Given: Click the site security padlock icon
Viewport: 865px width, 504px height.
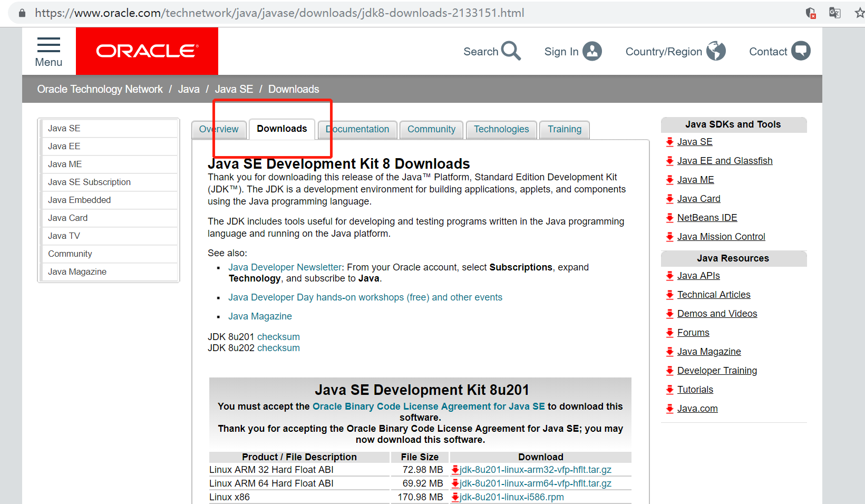Looking at the screenshot, I should 22,12.
